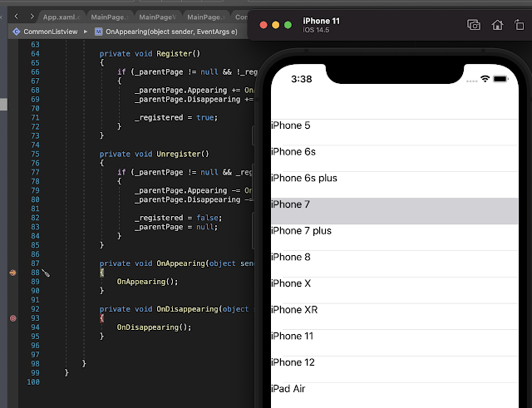This screenshot has width=532, height=408.
Task: Switch to the App.xaml.cs tab
Action: 61,17
